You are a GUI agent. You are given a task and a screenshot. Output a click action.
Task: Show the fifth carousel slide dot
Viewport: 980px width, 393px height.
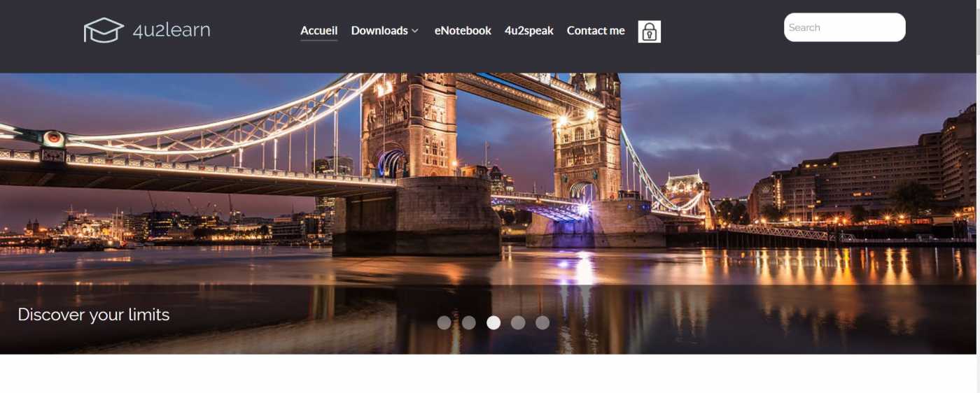pos(542,322)
